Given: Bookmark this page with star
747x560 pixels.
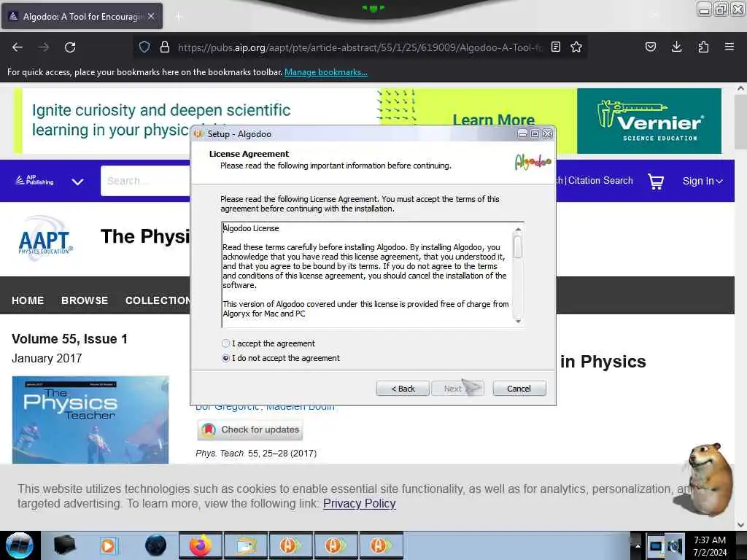Looking at the screenshot, I should (x=576, y=47).
